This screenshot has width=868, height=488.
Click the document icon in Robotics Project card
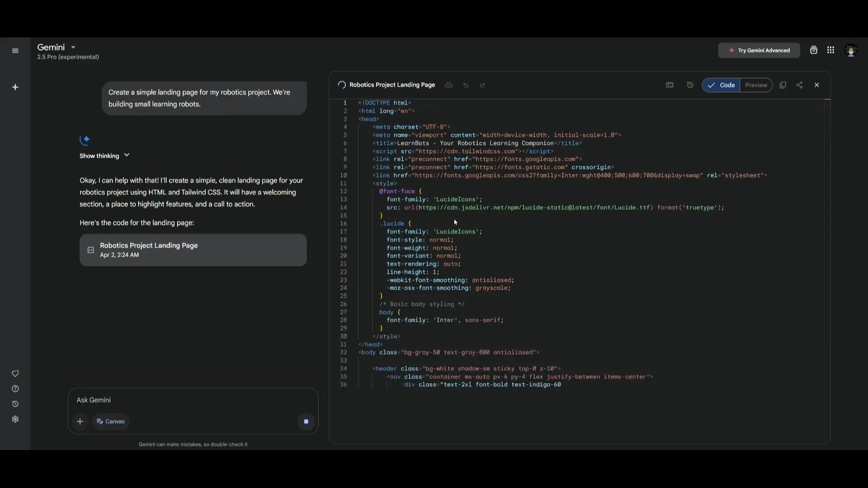coord(90,250)
